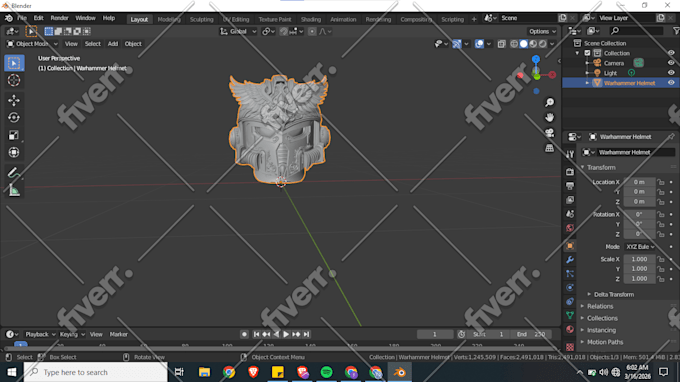The image size is (680, 382).
Task: Hide Light in outliner
Action: (x=671, y=73)
